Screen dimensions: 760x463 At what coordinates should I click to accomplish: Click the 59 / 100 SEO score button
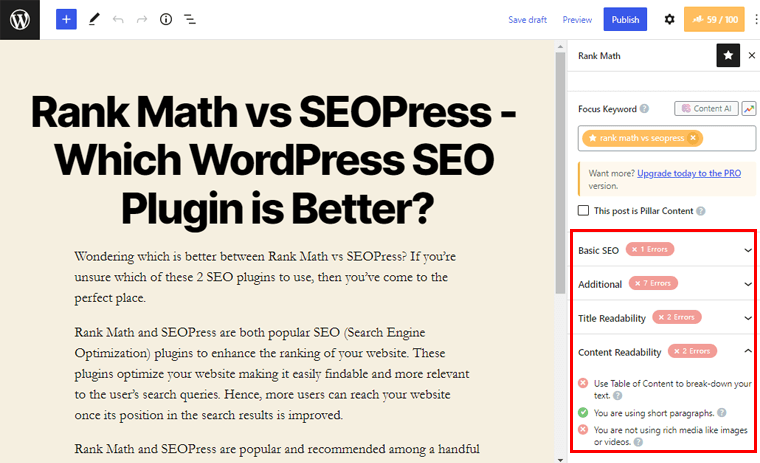714,19
